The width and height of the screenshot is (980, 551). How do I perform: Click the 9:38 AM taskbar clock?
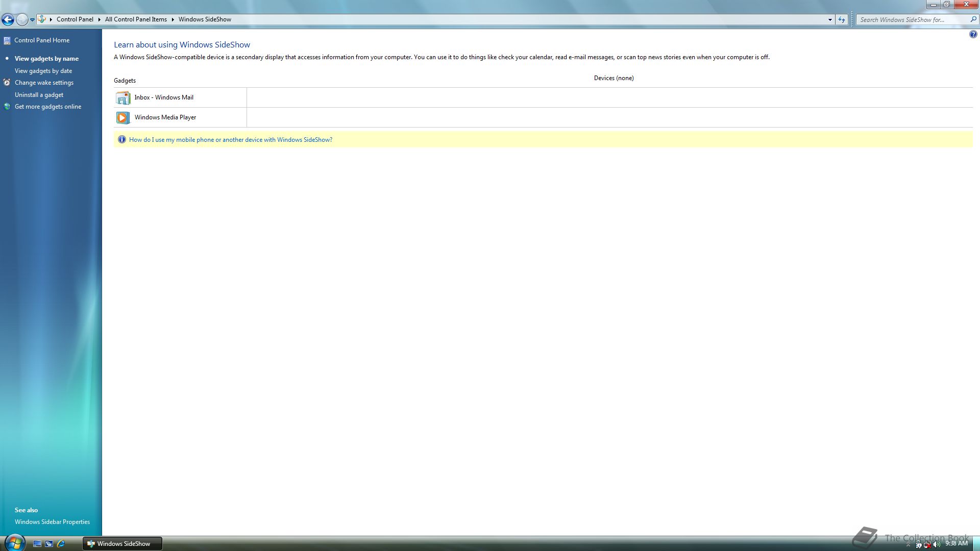[957, 544]
